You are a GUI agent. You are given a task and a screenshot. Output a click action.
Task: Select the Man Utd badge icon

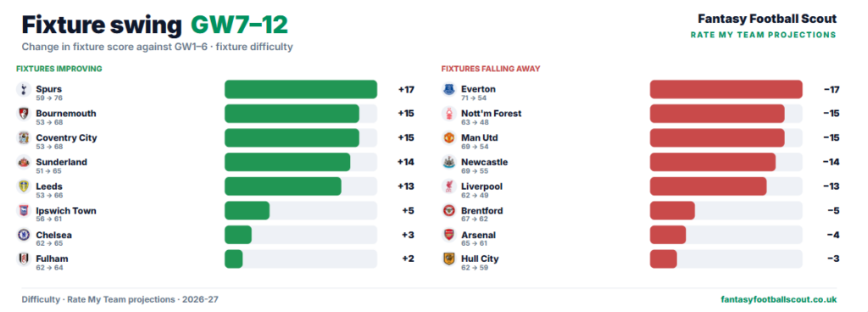point(448,138)
